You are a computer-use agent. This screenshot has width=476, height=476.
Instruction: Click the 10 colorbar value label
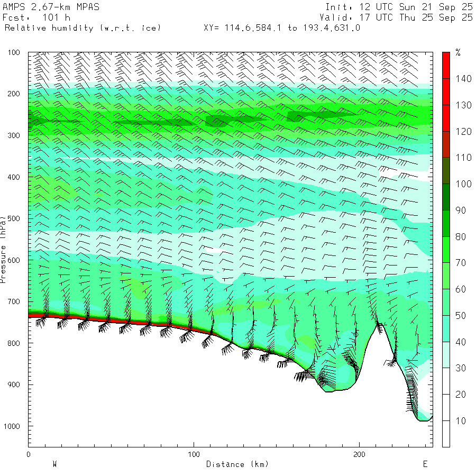pyautogui.click(x=461, y=421)
